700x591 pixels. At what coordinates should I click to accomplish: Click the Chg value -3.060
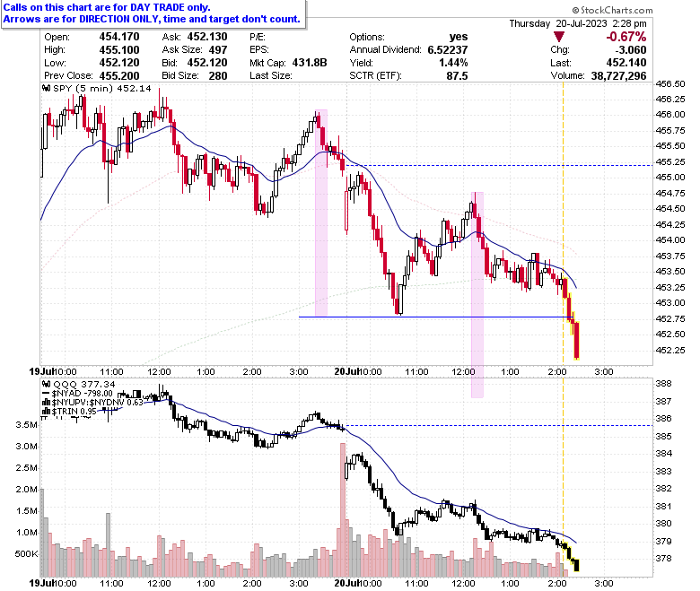coord(629,50)
